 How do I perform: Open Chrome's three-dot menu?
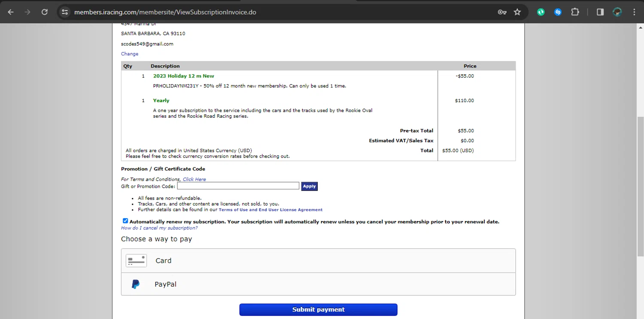coord(634,12)
